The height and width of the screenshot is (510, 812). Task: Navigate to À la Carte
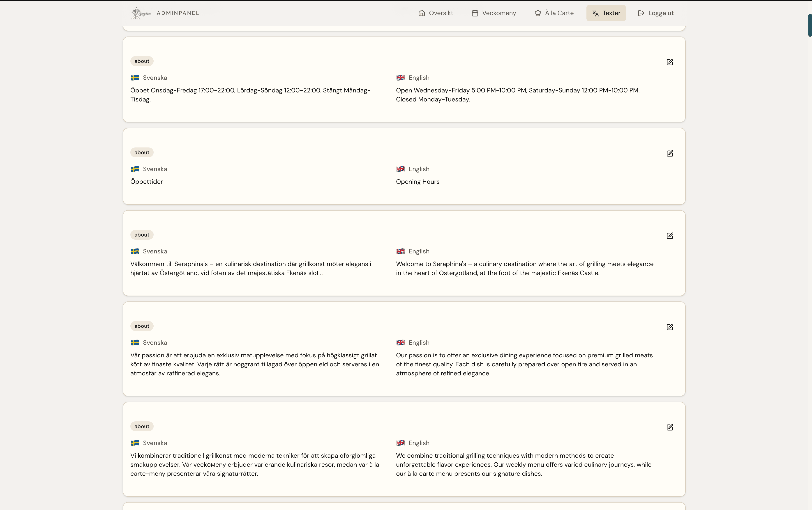tap(554, 13)
